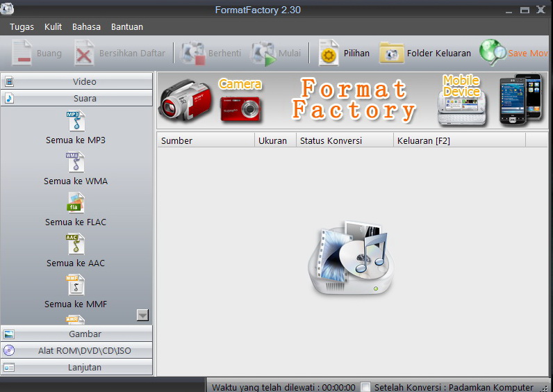Open the Kulit menu

(x=53, y=27)
